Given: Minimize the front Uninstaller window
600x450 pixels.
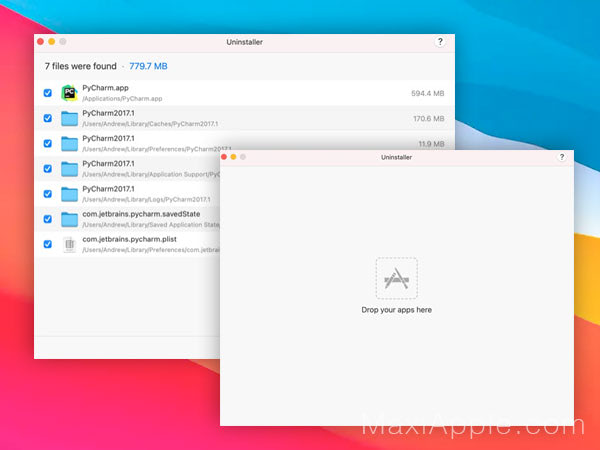Looking at the screenshot, I should (x=233, y=157).
